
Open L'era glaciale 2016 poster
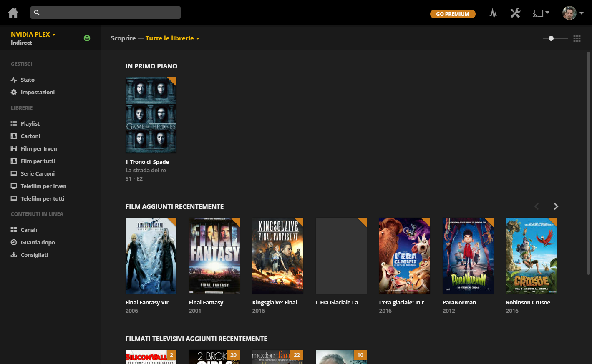405,256
